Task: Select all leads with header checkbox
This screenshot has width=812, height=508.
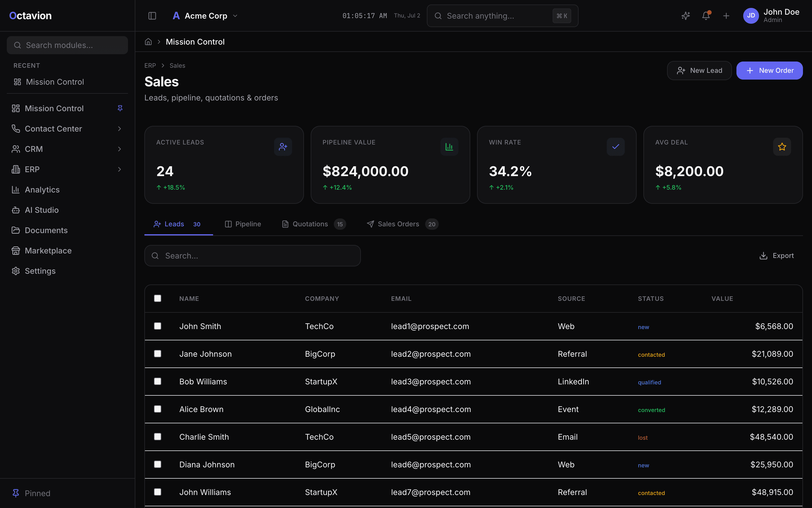Action: pyautogui.click(x=157, y=298)
